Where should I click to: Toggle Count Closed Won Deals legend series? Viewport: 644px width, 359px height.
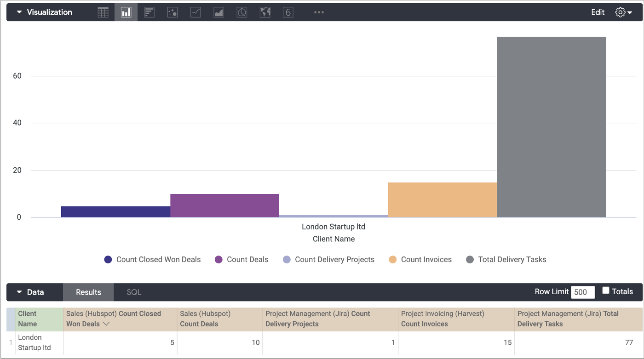point(153,260)
